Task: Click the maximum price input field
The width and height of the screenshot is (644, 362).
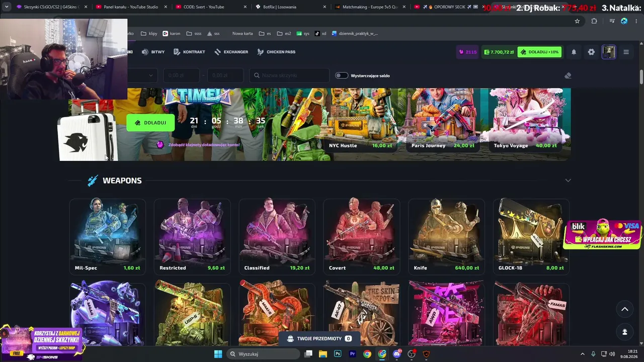Action: [225, 75]
